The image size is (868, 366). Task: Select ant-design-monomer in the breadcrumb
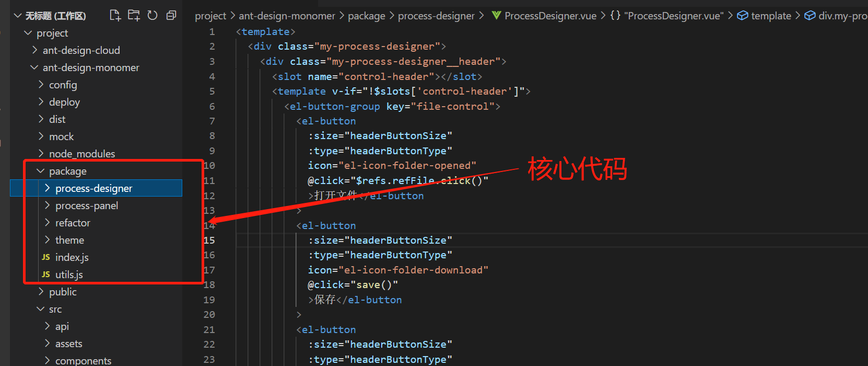[287, 16]
